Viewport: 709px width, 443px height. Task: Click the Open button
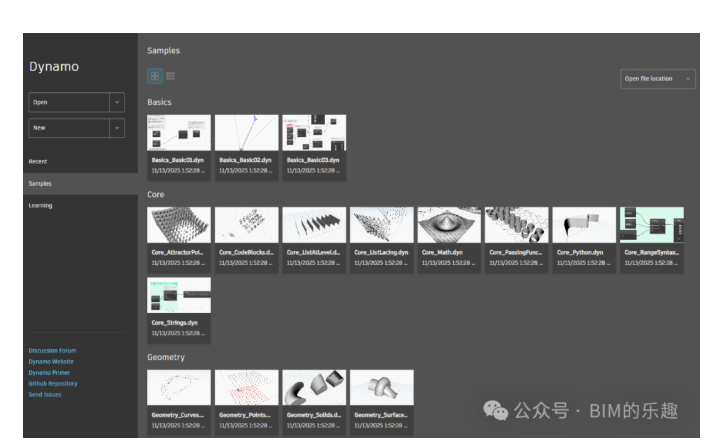click(x=68, y=102)
